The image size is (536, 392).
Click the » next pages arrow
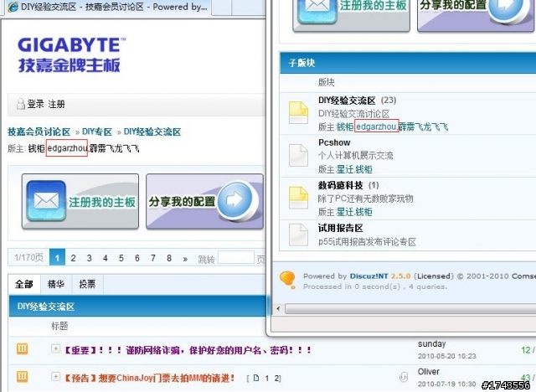click(185, 259)
